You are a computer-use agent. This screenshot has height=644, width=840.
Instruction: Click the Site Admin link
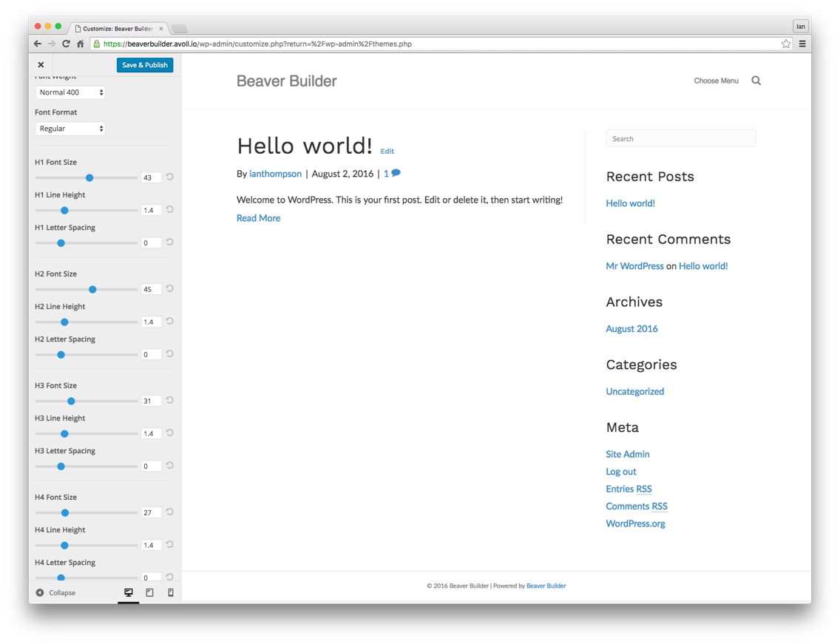coord(628,454)
